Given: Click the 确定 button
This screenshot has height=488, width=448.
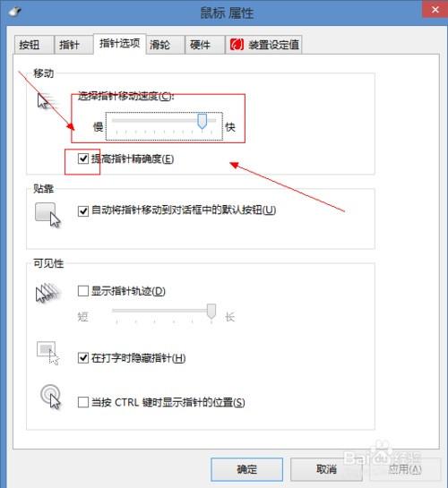Looking at the screenshot, I should tap(247, 469).
